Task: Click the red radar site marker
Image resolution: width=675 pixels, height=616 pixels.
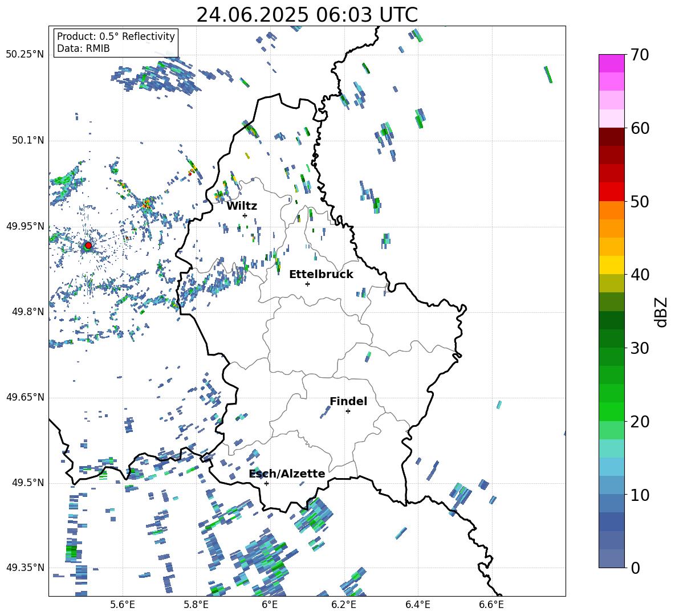Action: 88,246
